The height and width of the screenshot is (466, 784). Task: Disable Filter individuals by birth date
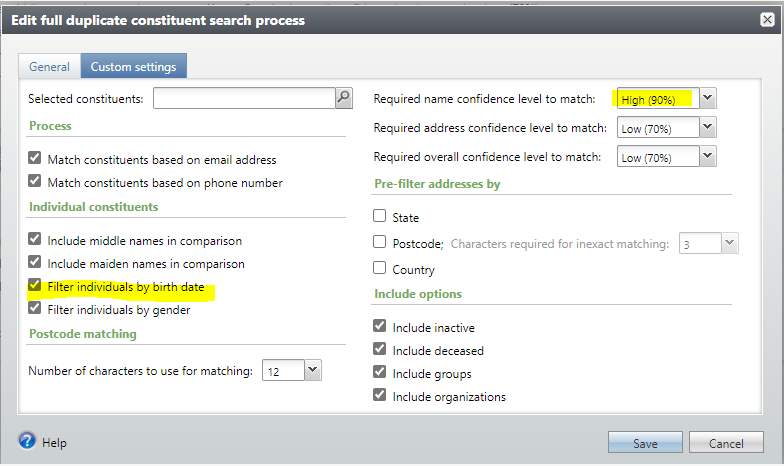point(36,286)
